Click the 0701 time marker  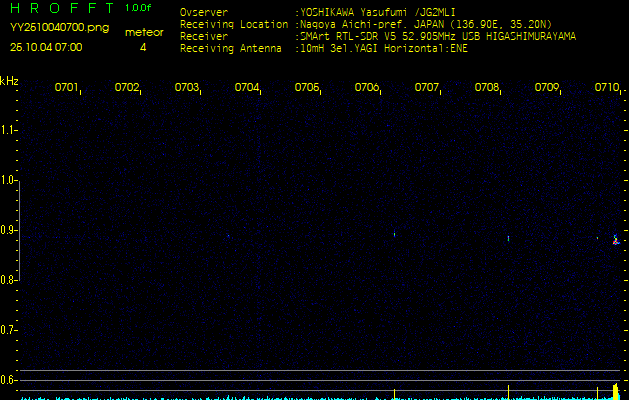(67, 87)
